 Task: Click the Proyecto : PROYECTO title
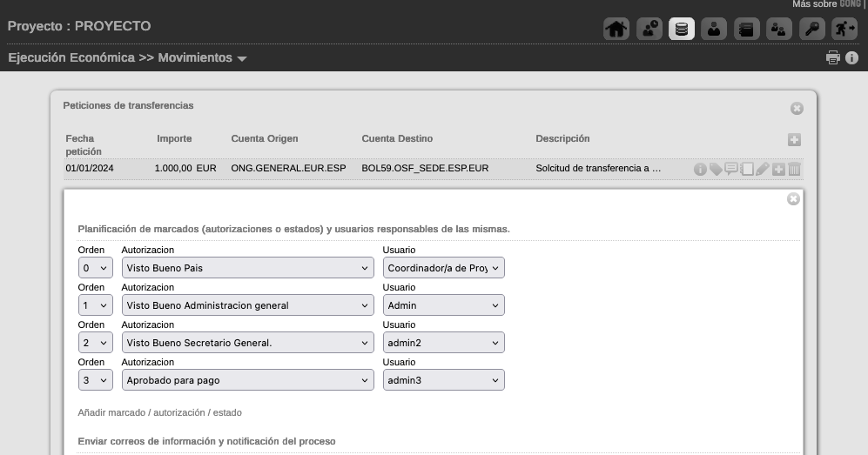79,26
